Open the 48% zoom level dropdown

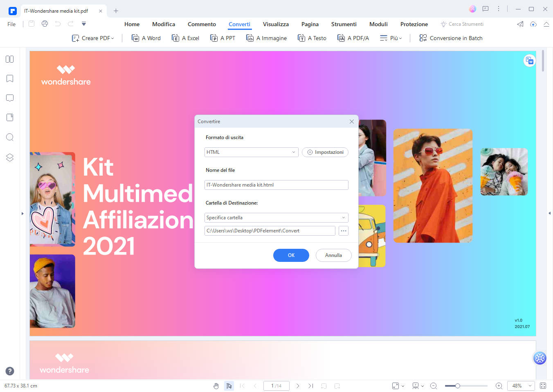[x=521, y=386]
